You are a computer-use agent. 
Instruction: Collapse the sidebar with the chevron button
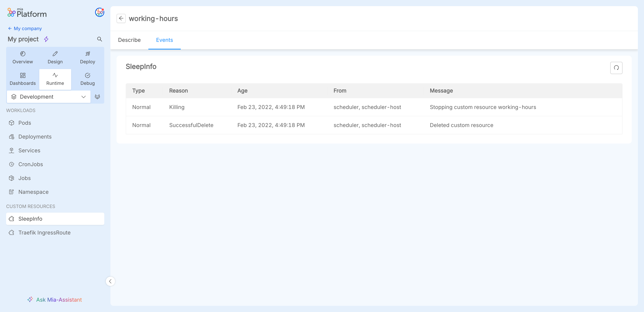(110, 281)
